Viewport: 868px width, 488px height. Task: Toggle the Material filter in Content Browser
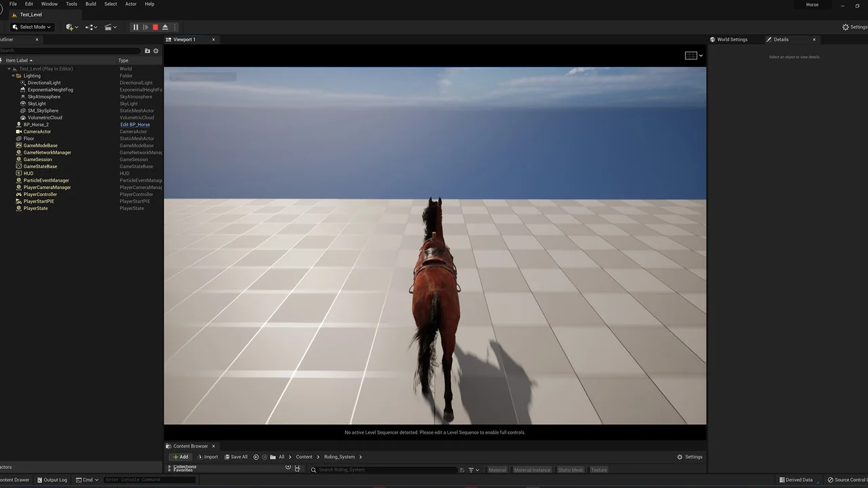point(497,470)
